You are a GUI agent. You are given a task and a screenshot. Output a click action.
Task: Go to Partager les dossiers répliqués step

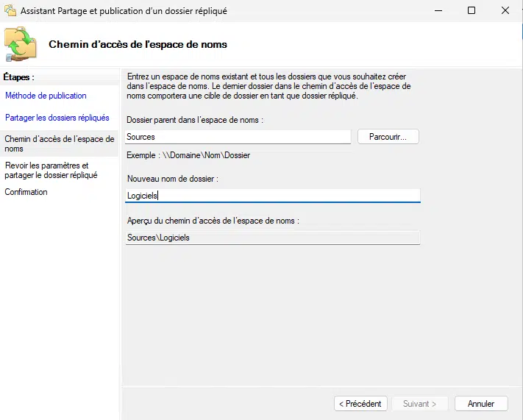(x=57, y=118)
